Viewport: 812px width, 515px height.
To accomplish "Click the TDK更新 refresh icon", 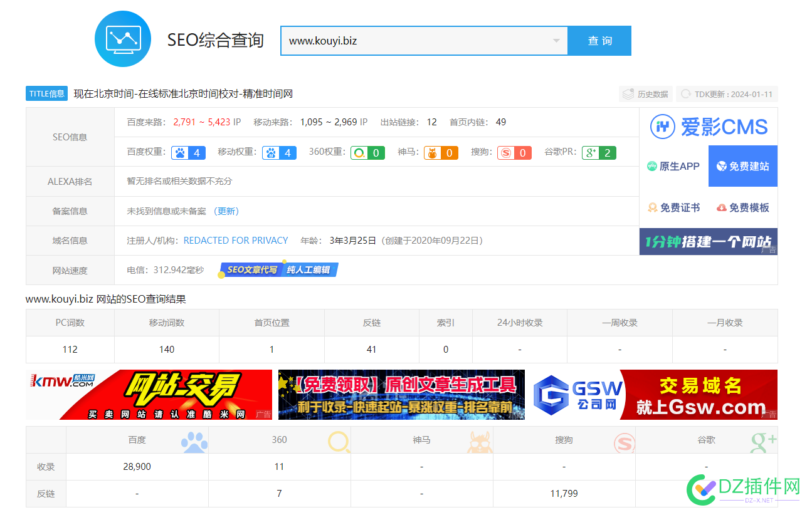I will 685,94.
